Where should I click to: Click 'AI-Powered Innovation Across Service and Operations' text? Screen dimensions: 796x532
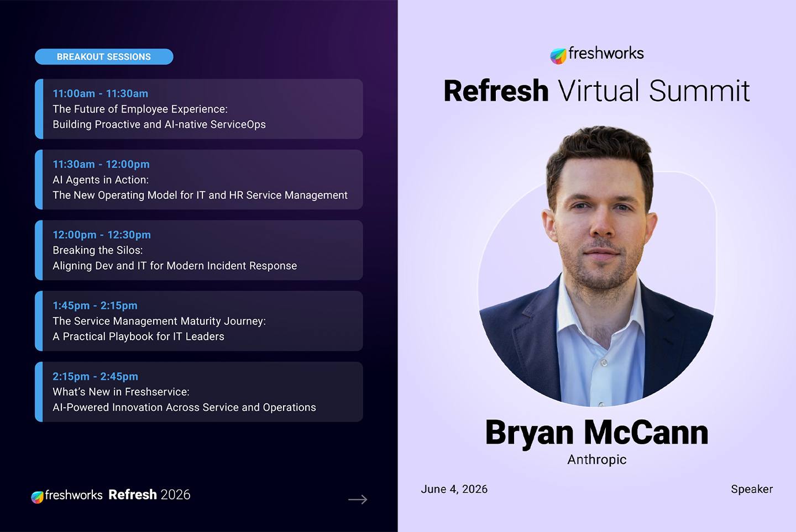[x=184, y=408]
